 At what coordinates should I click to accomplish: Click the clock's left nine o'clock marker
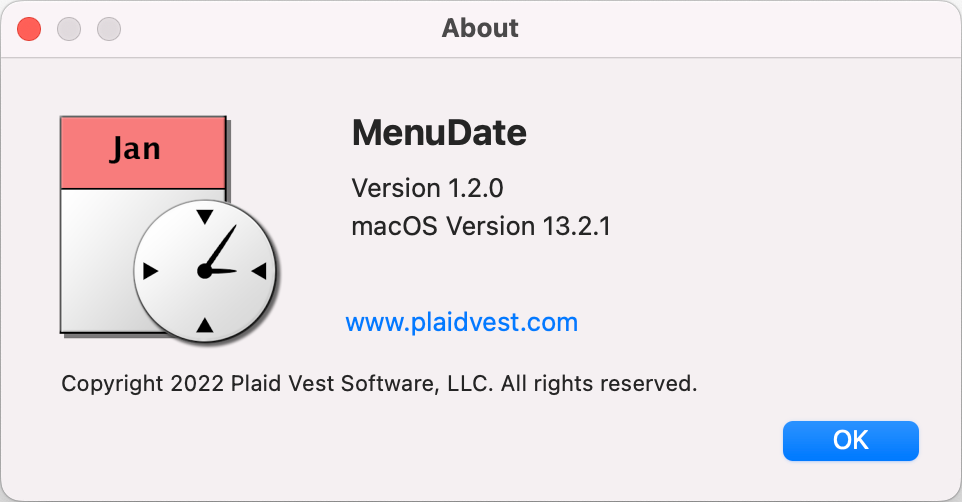pyautogui.click(x=150, y=271)
